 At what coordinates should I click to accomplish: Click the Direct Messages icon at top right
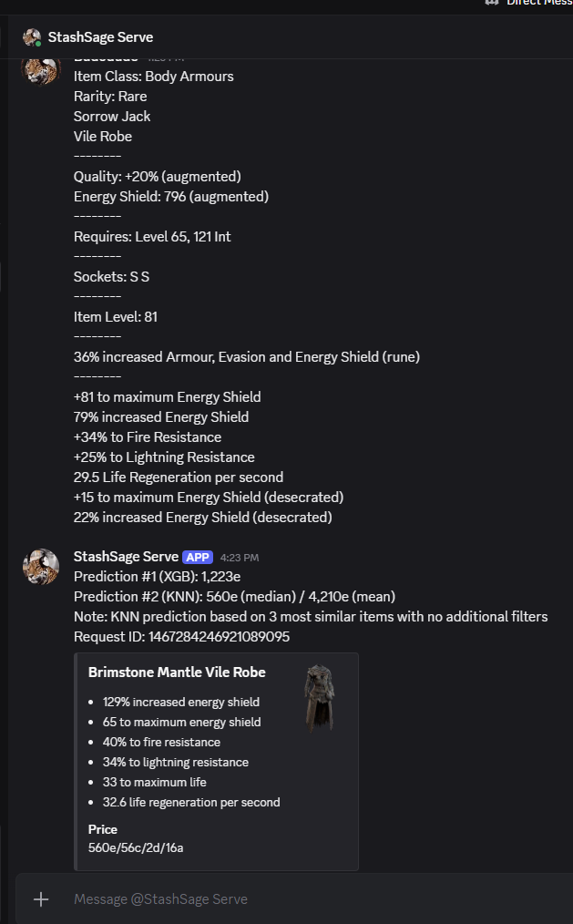click(x=492, y=3)
